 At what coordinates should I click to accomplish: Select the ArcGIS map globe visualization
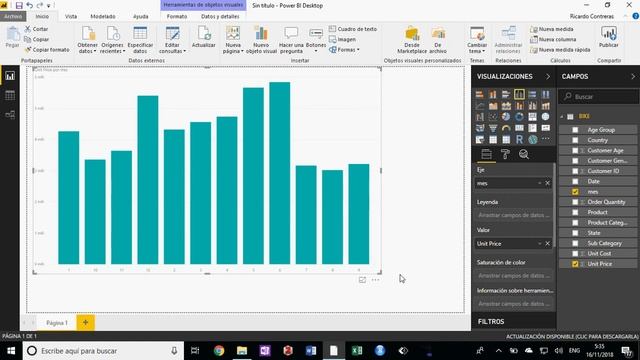coord(533,140)
